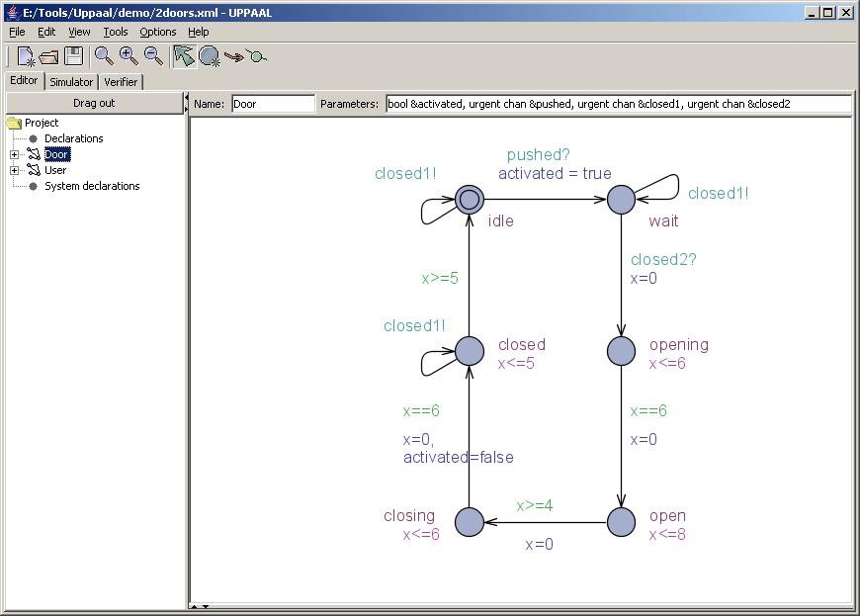This screenshot has width=860, height=616.
Task: Select the closed location node
Action: (470, 351)
